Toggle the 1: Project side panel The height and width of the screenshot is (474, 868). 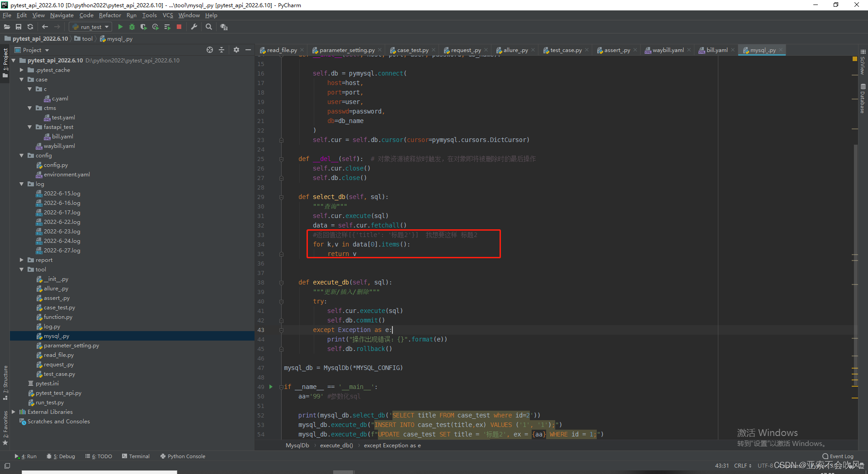[5, 63]
